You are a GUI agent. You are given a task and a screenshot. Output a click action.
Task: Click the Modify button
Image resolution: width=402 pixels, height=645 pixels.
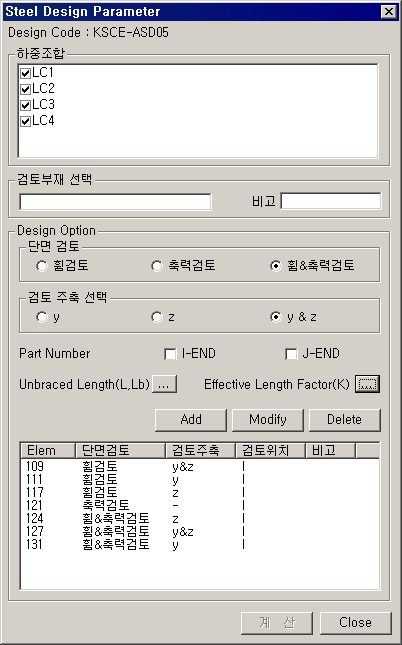pyautogui.click(x=267, y=420)
